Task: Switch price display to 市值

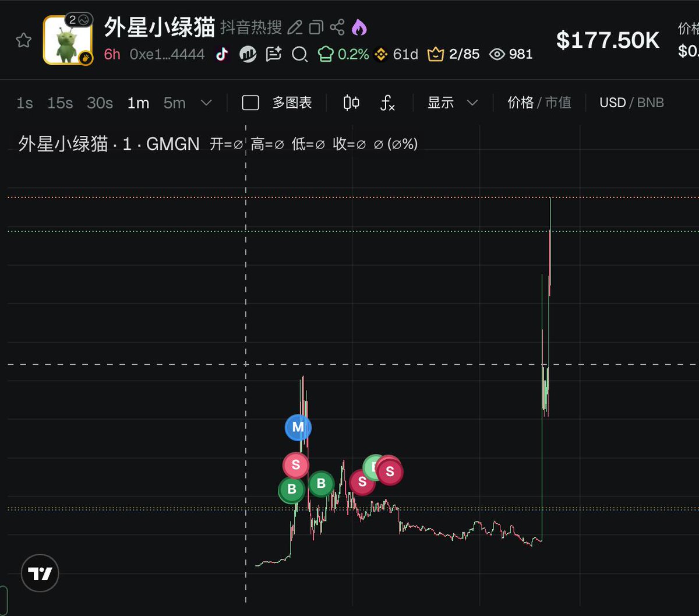Action: 558,103
